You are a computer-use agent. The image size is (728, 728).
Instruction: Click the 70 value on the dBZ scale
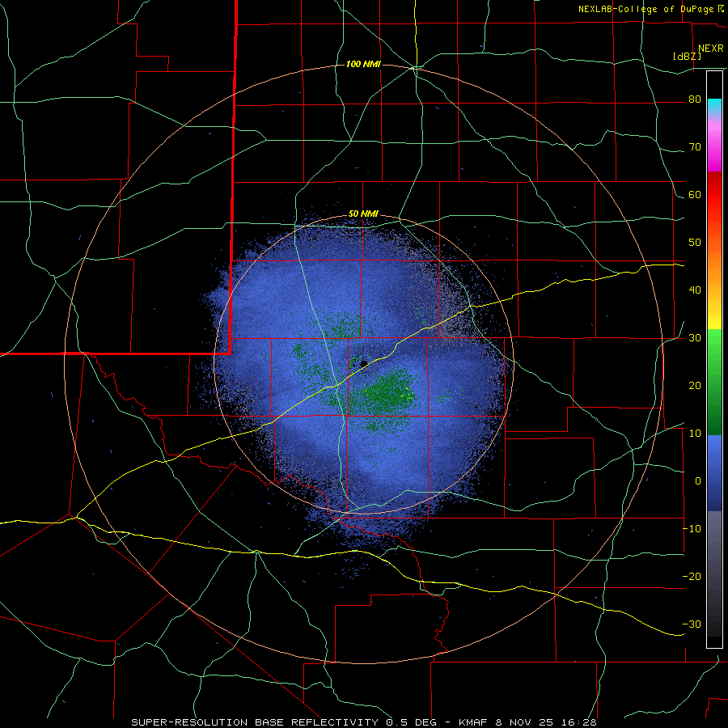click(x=695, y=147)
